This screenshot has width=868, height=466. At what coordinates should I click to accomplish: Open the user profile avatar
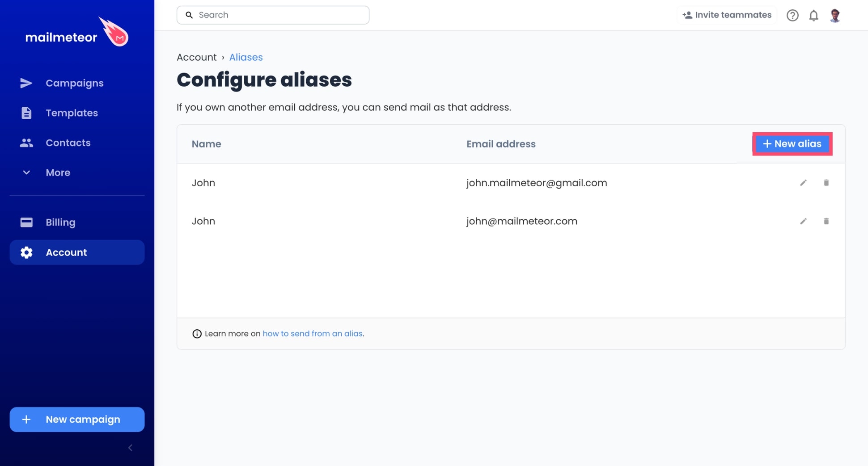pos(835,15)
